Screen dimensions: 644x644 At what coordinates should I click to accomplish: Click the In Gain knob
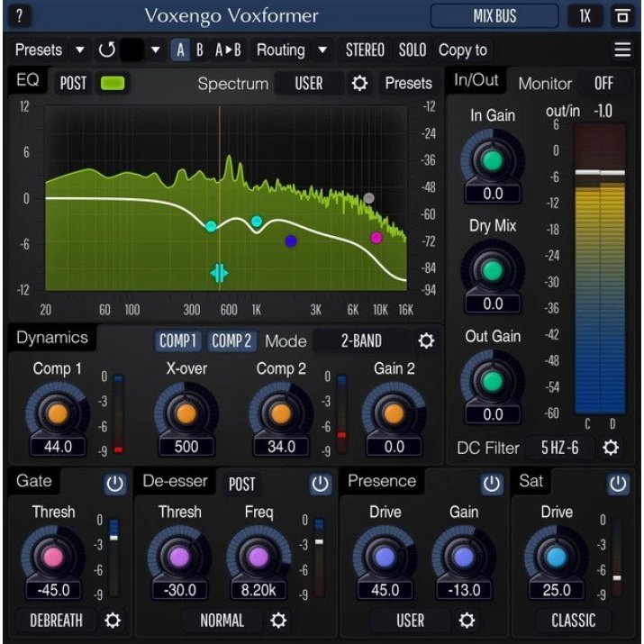point(493,160)
